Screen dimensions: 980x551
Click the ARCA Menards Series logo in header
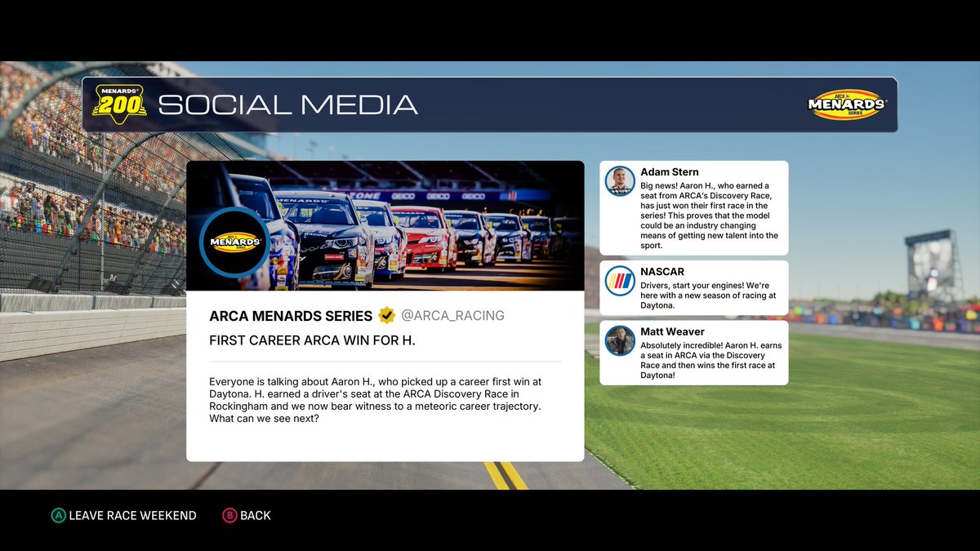[x=847, y=104]
